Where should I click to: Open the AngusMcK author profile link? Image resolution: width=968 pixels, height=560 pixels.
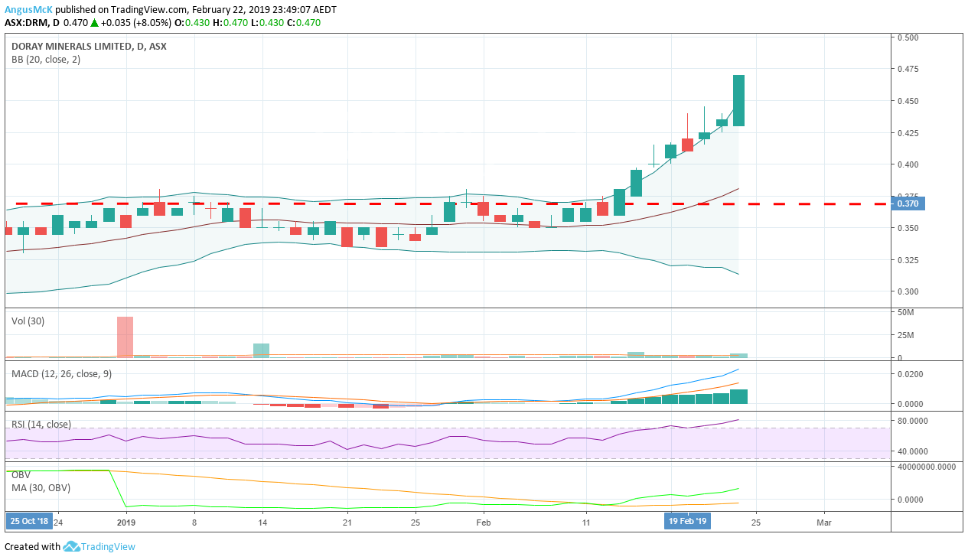point(29,9)
